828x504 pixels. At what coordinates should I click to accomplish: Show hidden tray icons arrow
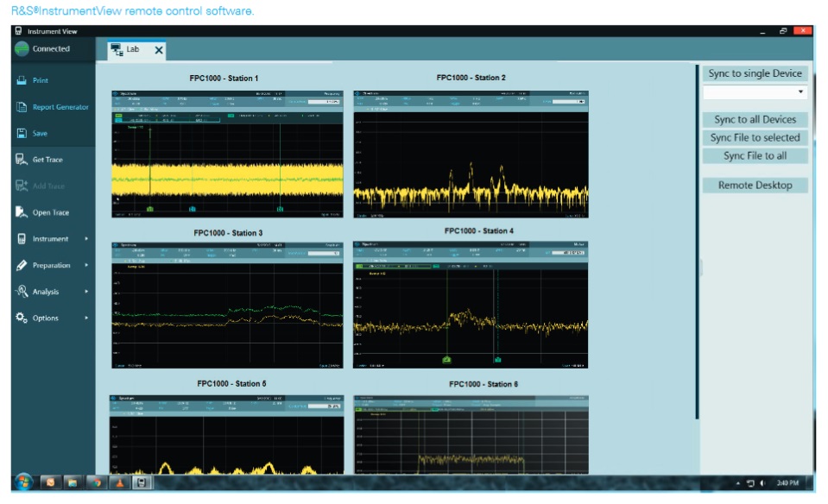click(737, 483)
